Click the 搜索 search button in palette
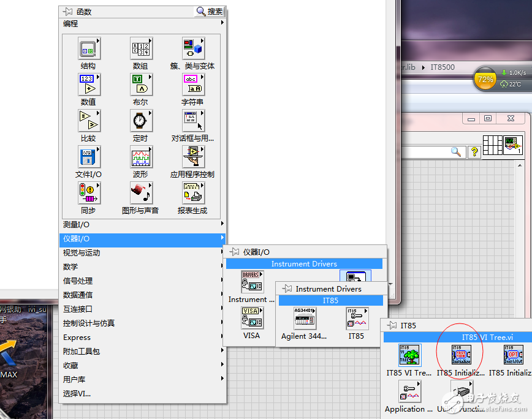The width and height of the screenshot is (532, 419). (x=210, y=12)
